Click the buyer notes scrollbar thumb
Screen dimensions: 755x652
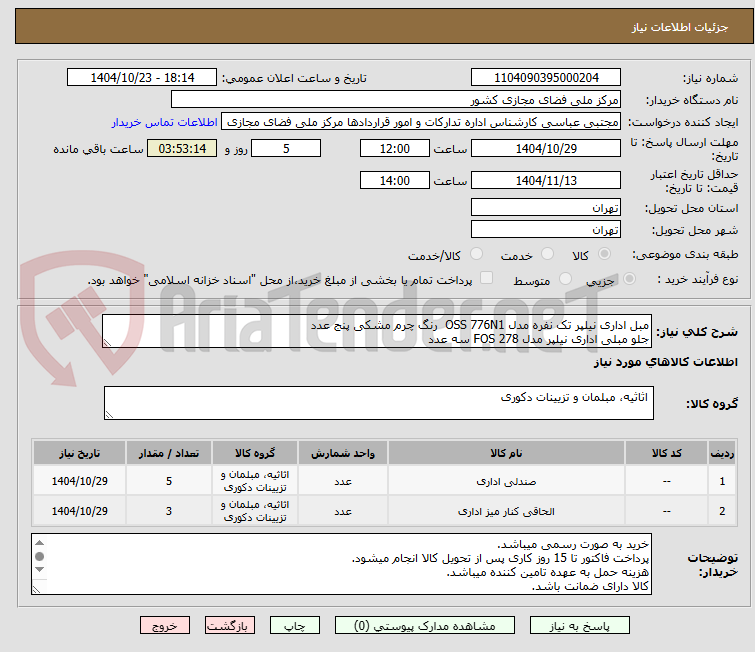click(x=39, y=556)
